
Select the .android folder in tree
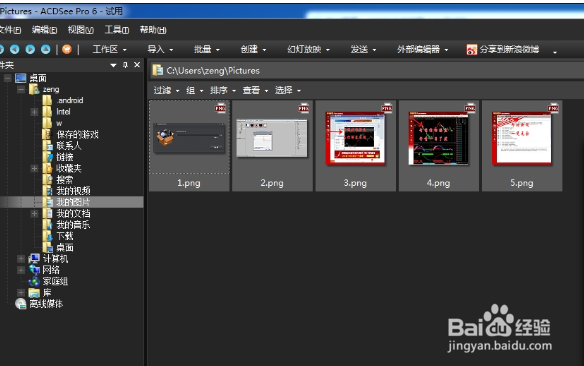(70, 100)
